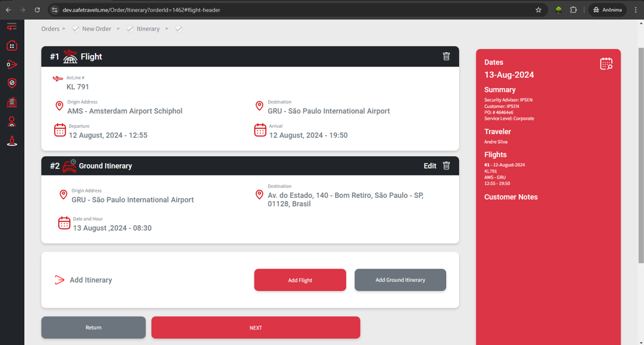Select New Order breadcrumb step
644x345 pixels.
96,29
